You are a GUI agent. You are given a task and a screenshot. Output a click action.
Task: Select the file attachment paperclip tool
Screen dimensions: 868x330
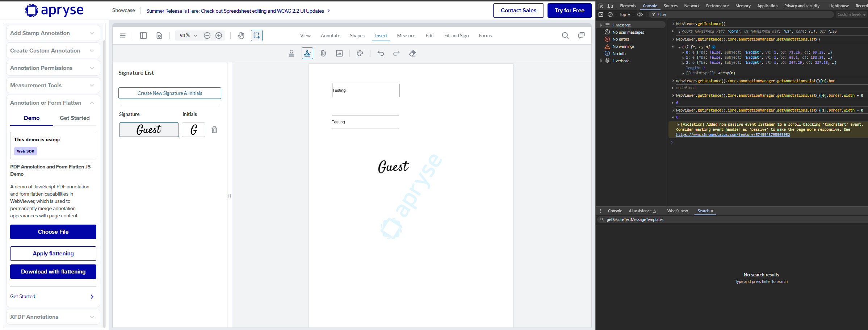coord(323,54)
